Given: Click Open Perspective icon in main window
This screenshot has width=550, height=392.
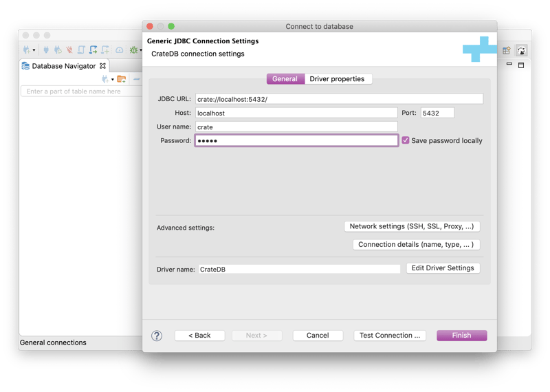Looking at the screenshot, I should 506,50.
